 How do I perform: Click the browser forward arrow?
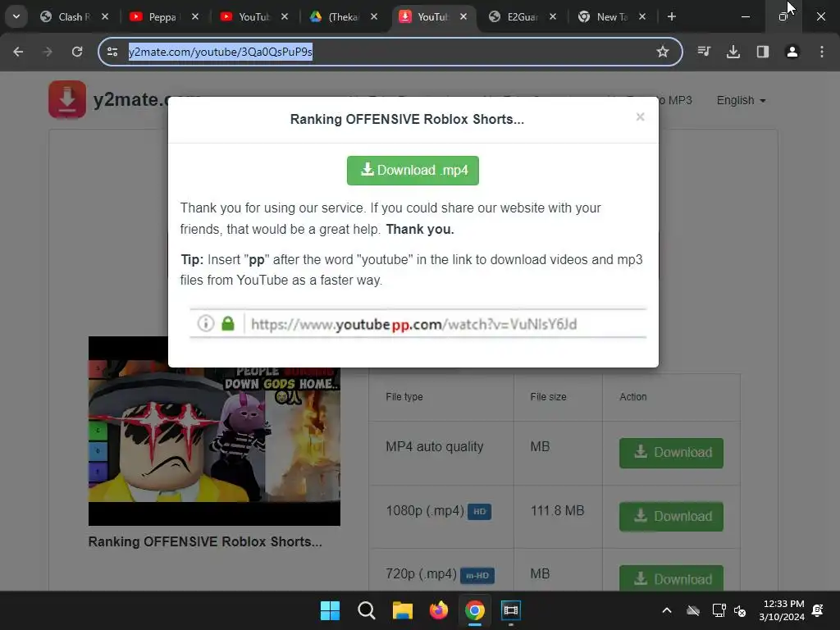[x=48, y=52]
